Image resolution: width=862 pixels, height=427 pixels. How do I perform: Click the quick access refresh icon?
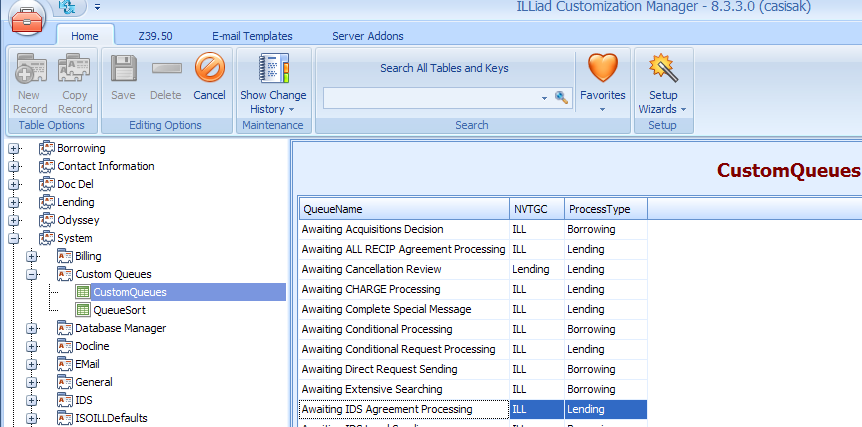click(67, 7)
